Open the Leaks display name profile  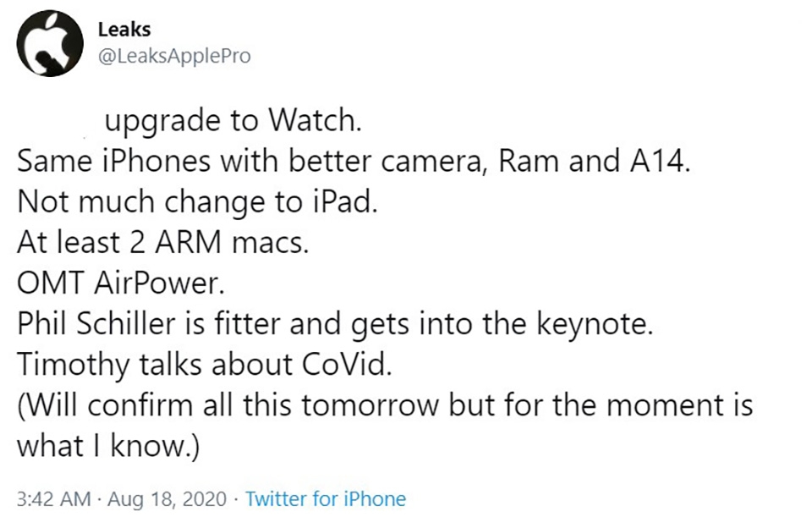124,30
